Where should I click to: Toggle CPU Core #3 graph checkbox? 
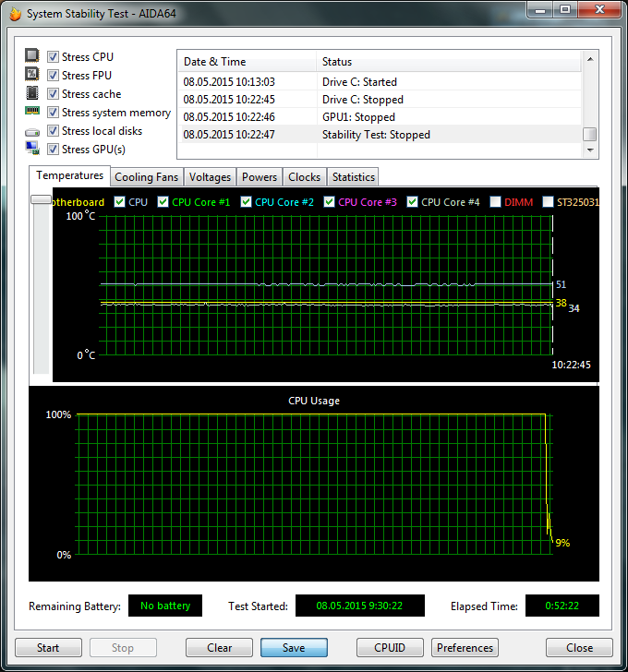pos(329,202)
